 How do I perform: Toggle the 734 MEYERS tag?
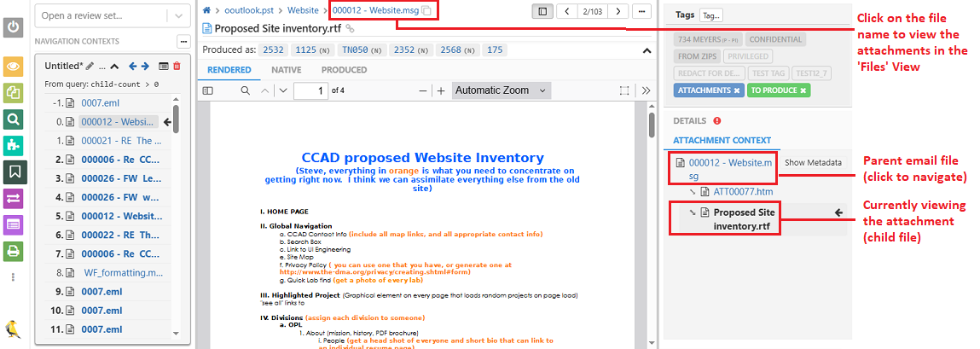click(708, 39)
